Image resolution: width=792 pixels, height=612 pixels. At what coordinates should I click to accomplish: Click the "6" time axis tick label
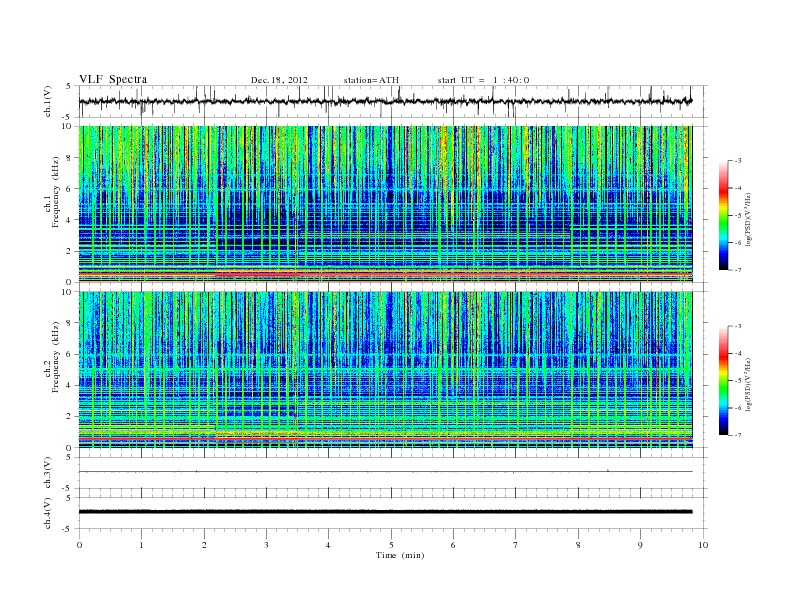click(453, 545)
